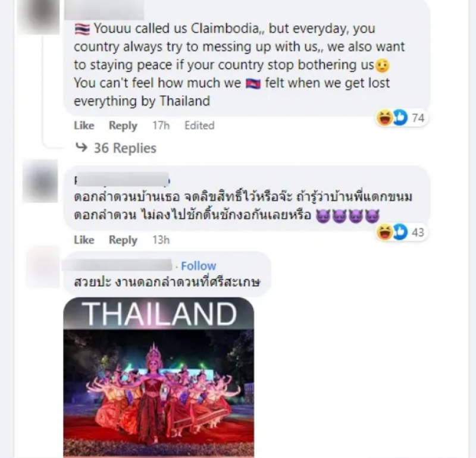The image size is (476, 458).
Task: Open the 17h timestamp link
Action: [x=161, y=126]
